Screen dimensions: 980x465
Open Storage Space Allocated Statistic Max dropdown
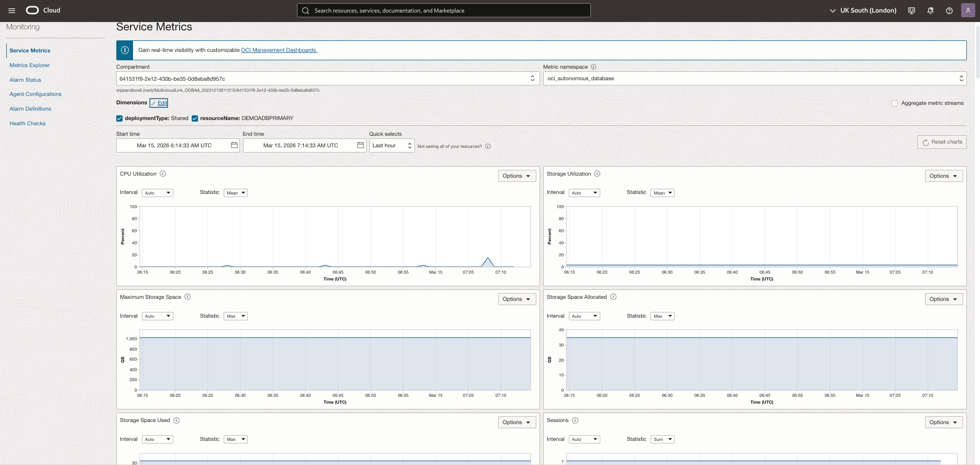[663, 316]
